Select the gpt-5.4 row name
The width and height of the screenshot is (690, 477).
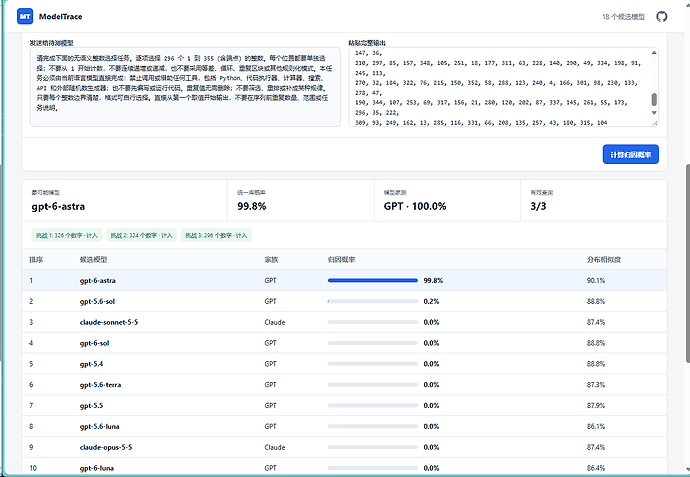click(91, 364)
